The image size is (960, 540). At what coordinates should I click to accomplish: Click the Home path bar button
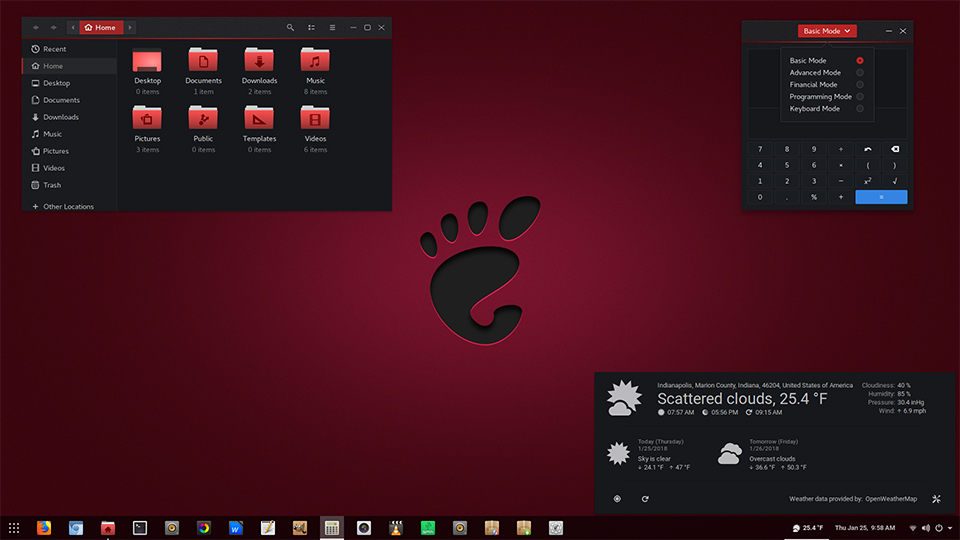click(x=101, y=28)
